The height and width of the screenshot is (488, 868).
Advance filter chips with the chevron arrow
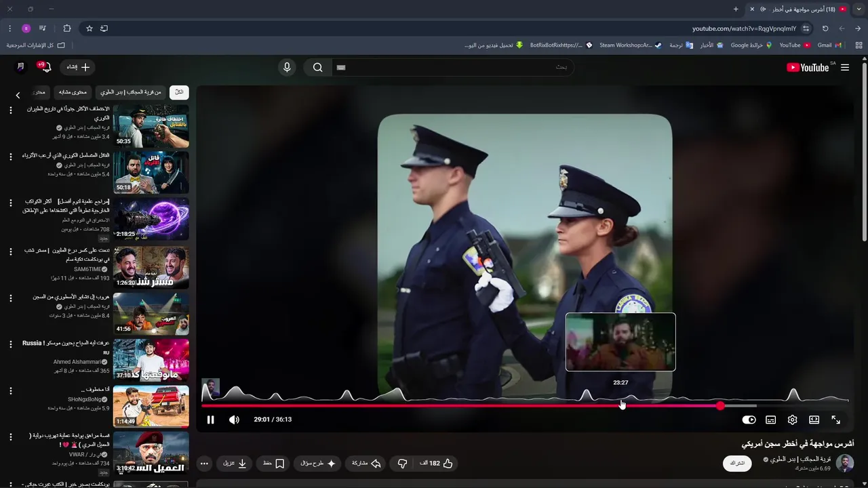click(18, 95)
